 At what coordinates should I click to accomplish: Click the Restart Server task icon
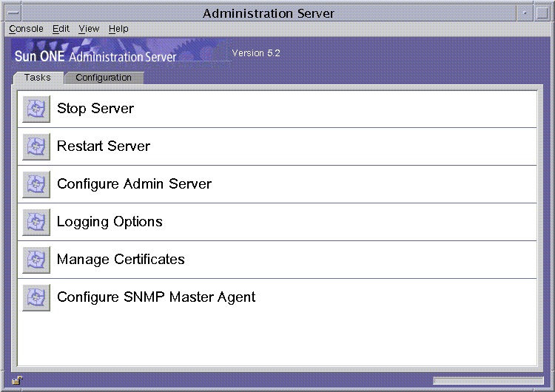[36, 146]
